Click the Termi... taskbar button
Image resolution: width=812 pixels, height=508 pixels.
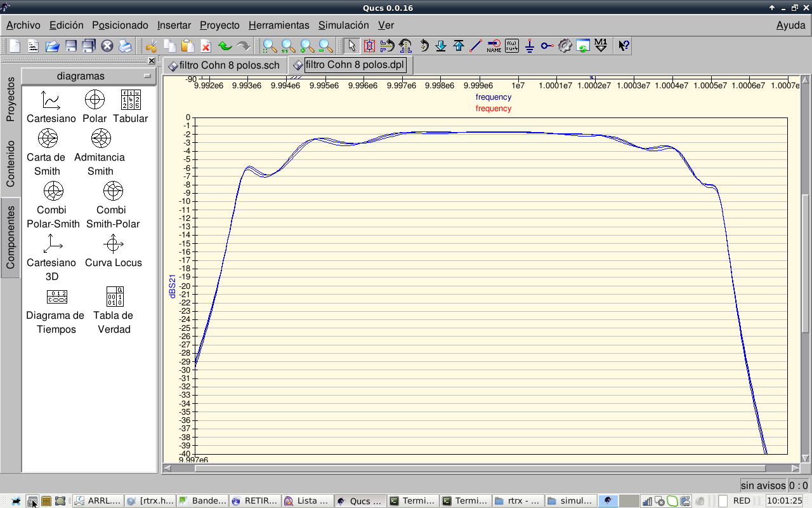pos(411,500)
